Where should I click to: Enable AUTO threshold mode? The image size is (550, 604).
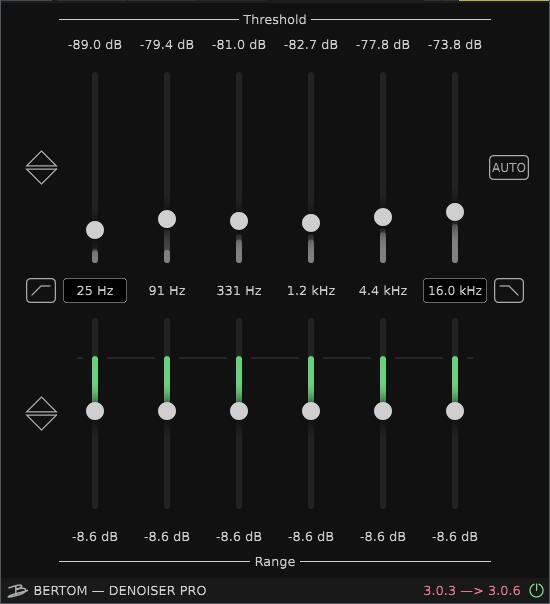pyautogui.click(x=509, y=168)
